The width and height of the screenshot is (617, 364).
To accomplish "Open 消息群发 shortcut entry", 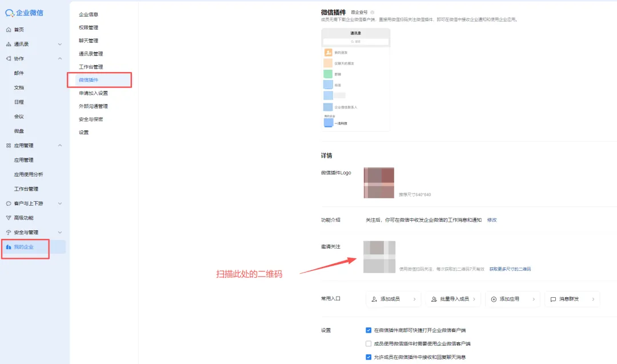I will tap(572, 299).
